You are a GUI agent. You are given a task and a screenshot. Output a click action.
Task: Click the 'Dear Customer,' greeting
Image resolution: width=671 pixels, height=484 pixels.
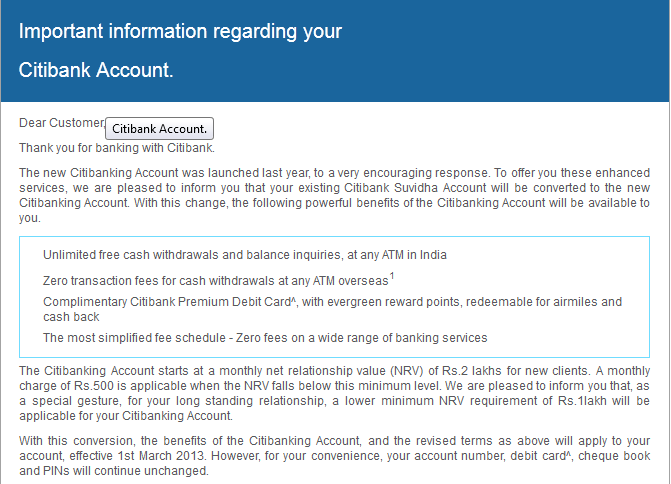(61, 123)
